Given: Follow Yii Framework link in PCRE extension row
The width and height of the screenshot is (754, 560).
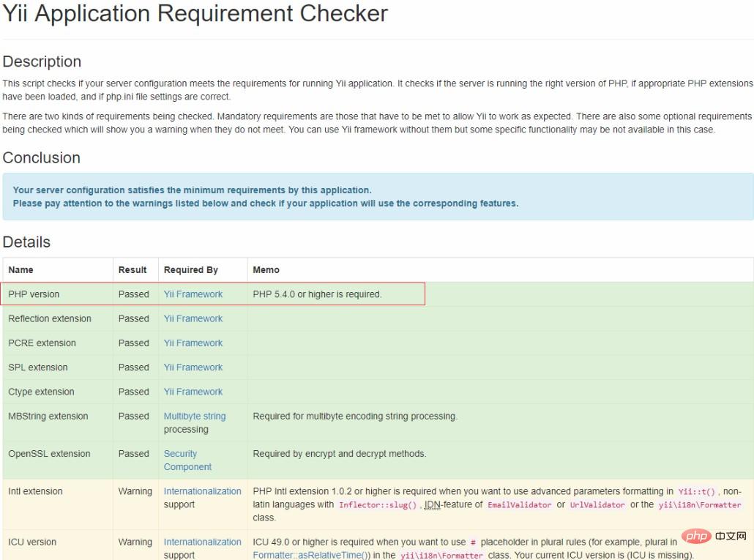Looking at the screenshot, I should (193, 343).
